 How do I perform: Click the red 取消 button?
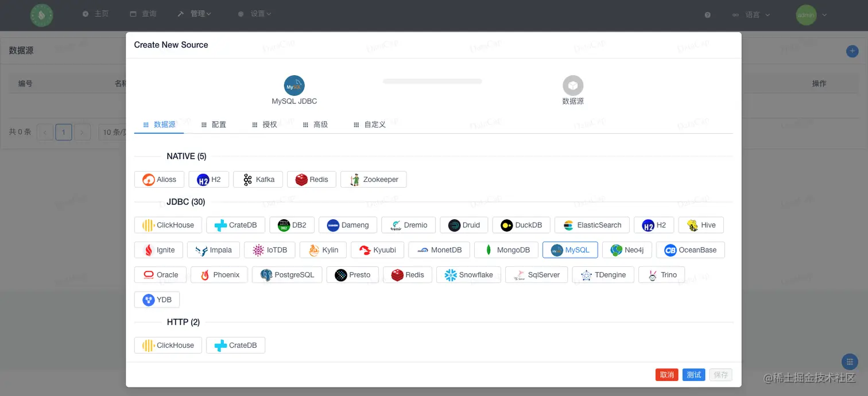pos(667,375)
